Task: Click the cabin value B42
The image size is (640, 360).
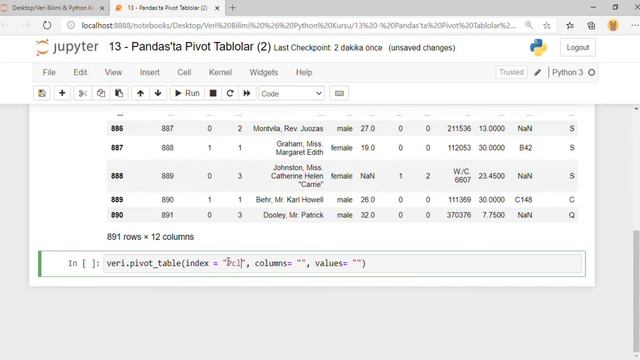Action: 525,148
